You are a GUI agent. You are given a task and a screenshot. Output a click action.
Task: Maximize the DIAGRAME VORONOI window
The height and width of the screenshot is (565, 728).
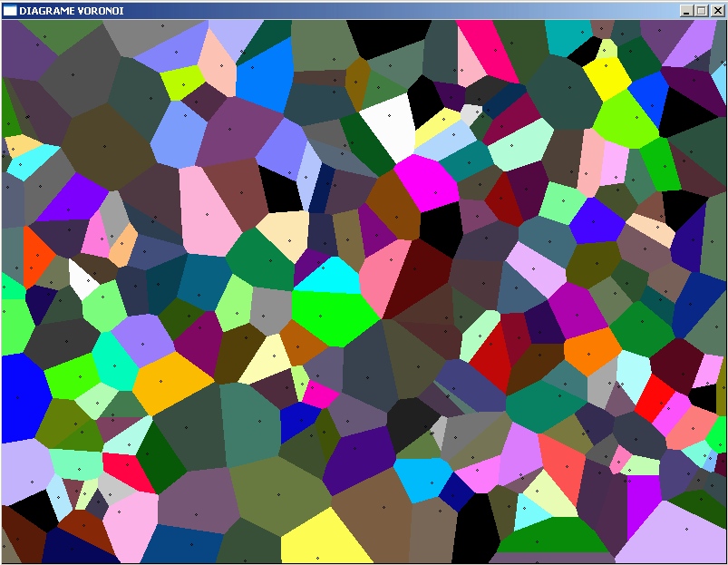702,11
